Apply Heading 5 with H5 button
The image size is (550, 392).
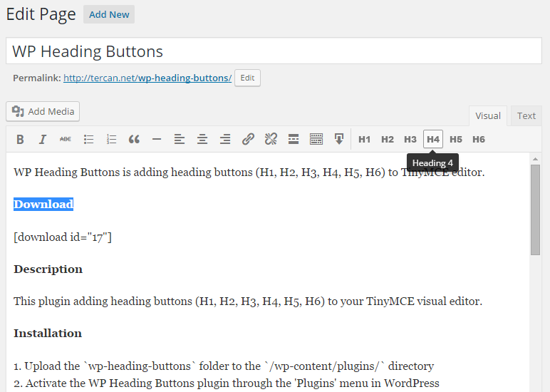coord(456,139)
